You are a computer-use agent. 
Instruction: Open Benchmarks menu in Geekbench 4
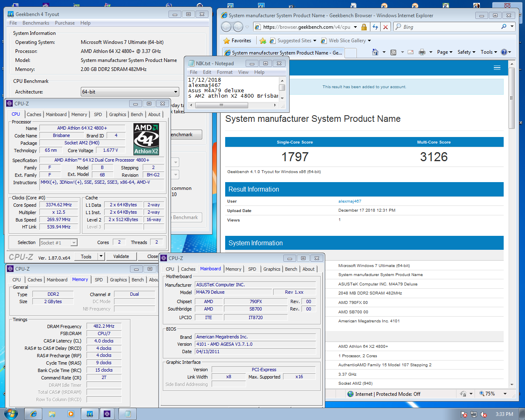pyautogui.click(x=36, y=23)
